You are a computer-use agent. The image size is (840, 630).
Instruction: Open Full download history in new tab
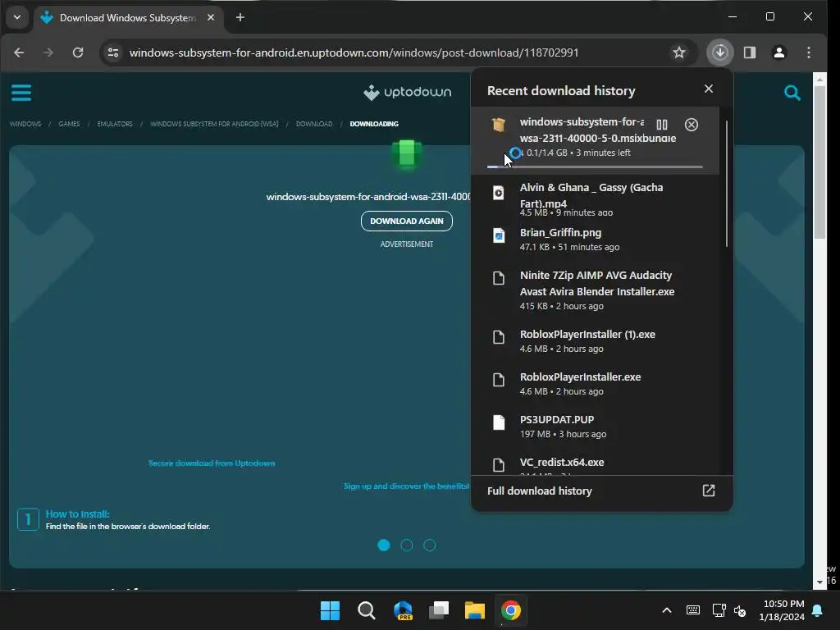tap(708, 491)
